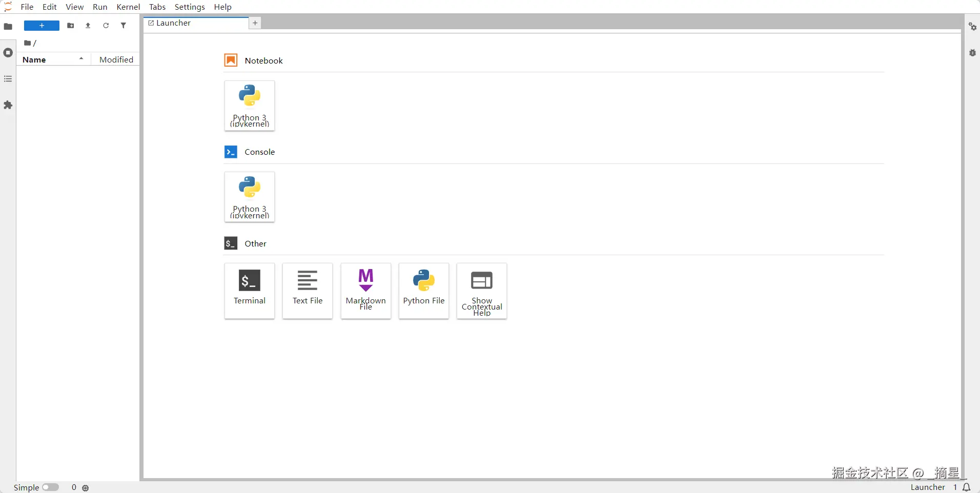Create a new Text File

308,291
